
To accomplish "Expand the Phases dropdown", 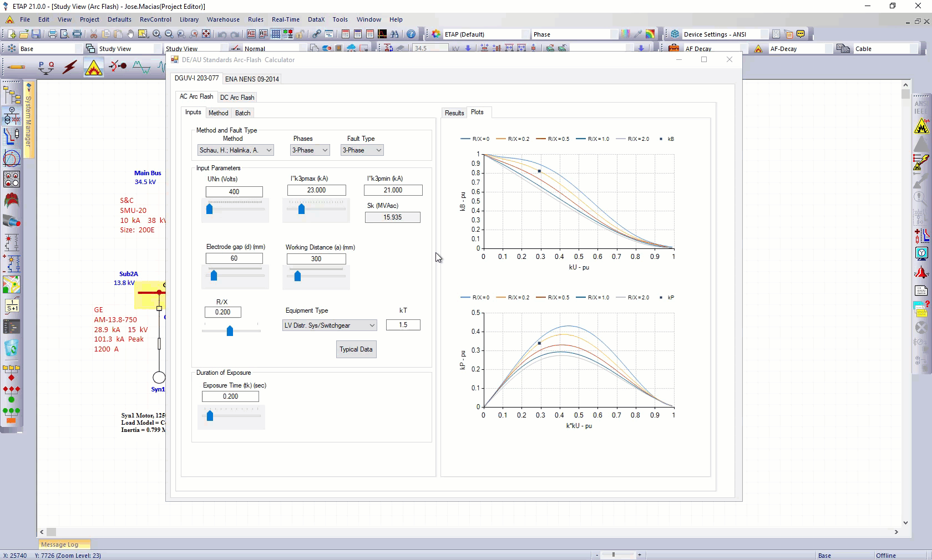I will click(310, 150).
